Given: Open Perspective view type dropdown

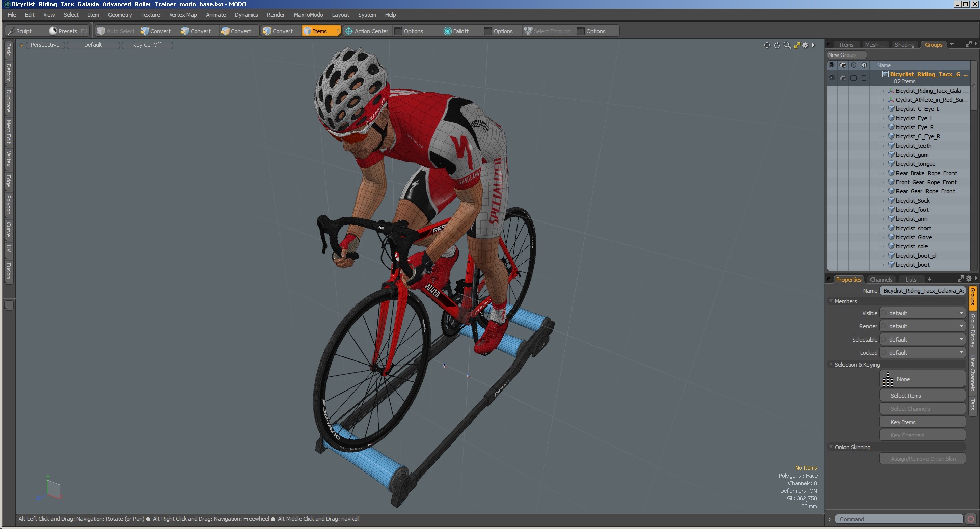Looking at the screenshot, I should point(45,45).
